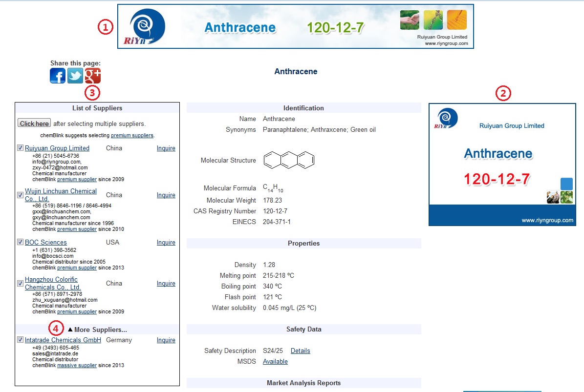The height and width of the screenshot is (392, 584).
Task: Click www.riyngroup.com in the right ad
Action: (x=547, y=220)
